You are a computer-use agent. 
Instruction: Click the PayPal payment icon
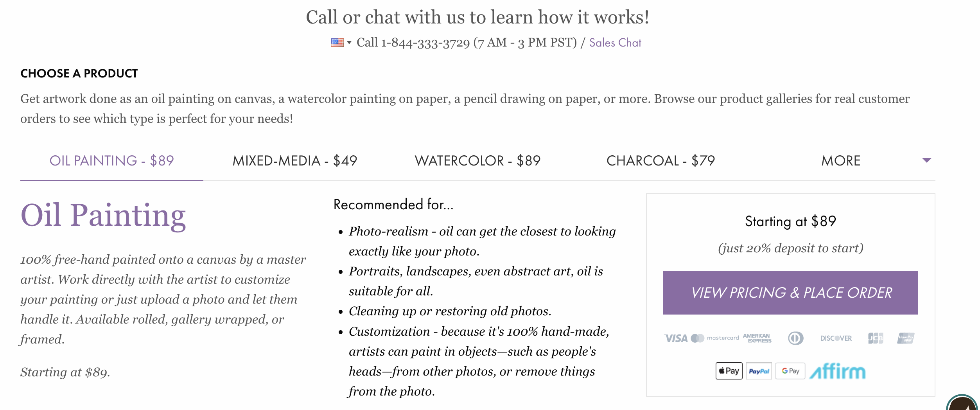[x=759, y=371]
